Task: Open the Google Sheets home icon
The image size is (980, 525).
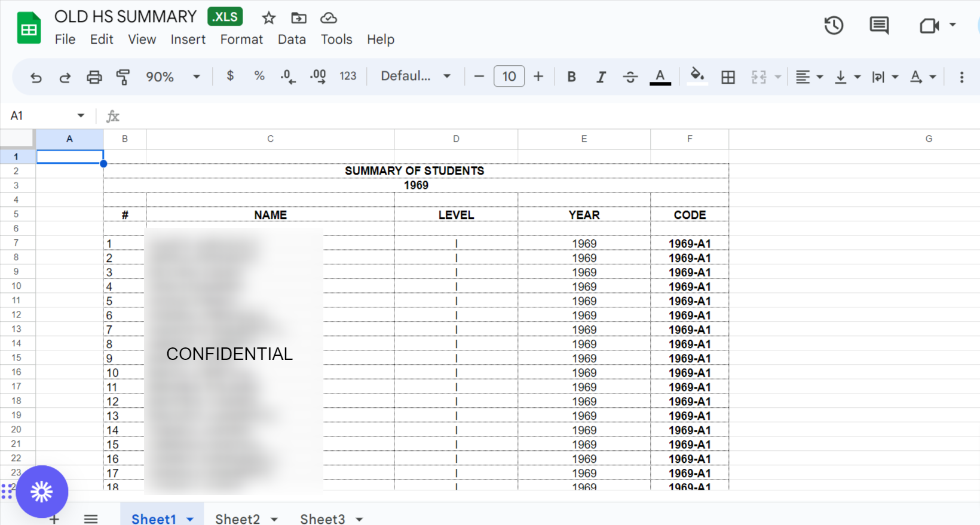Action: coord(29,28)
